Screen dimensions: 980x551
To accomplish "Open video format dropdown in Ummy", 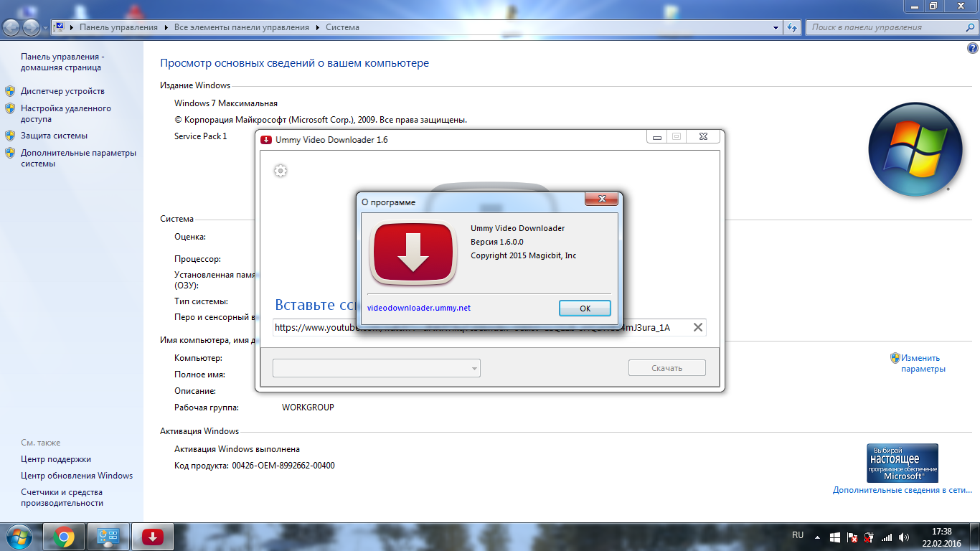I will 377,368.
